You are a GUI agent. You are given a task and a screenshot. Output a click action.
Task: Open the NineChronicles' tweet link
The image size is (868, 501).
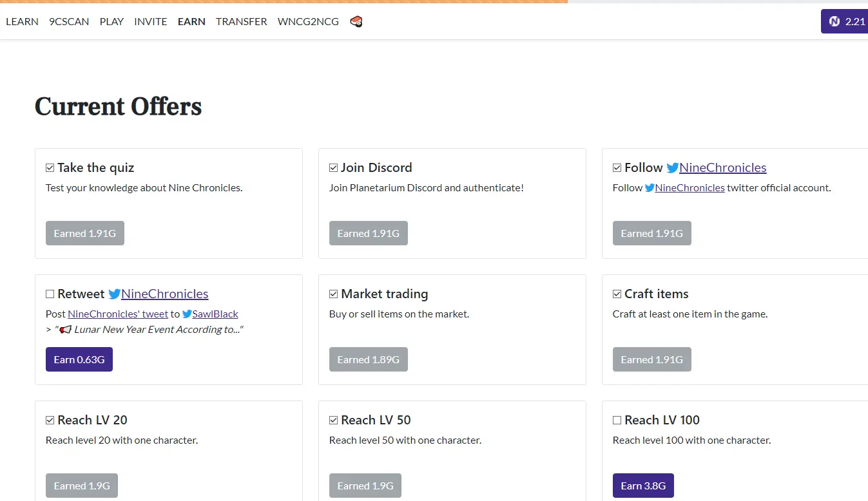pyautogui.click(x=118, y=314)
